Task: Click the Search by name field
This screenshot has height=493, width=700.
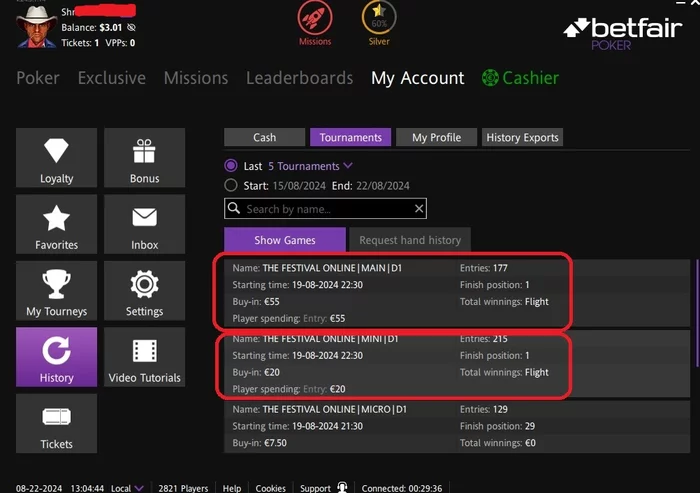Action: (325, 209)
